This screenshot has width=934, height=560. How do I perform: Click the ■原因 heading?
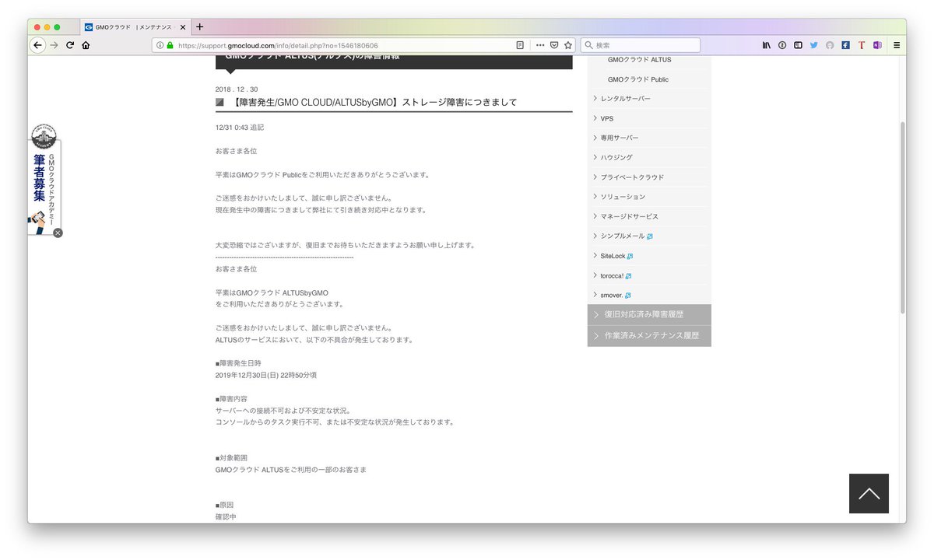click(x=225, y=505)
